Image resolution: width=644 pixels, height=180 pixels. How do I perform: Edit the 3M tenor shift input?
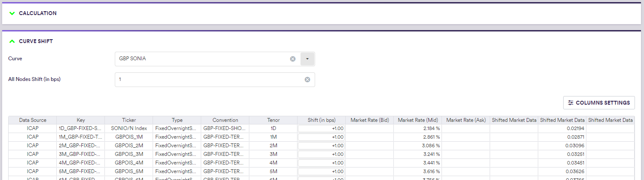coord(321,154)
